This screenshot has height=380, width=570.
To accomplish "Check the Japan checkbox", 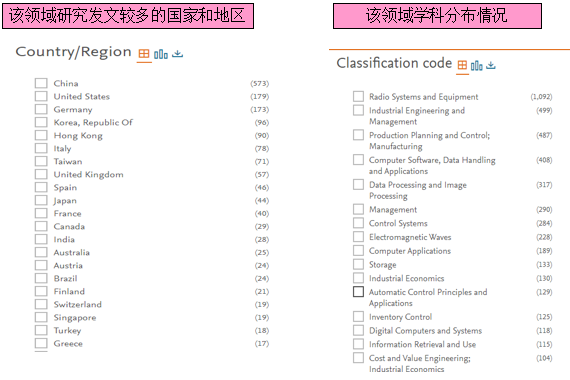I will [x=41, y=200].
